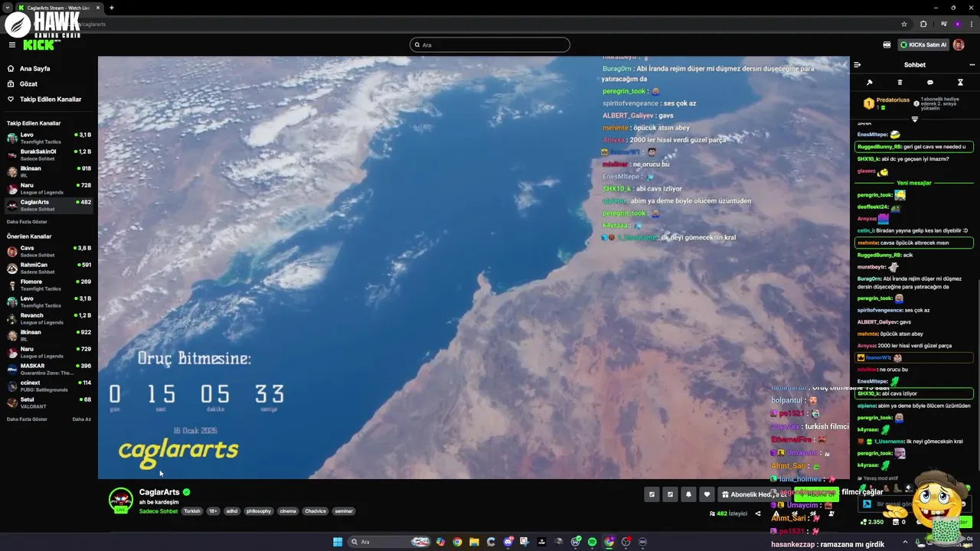This screenshot has height=551, width=980.
Task: Open the Setul VALORANT channel
Action: 49,403
